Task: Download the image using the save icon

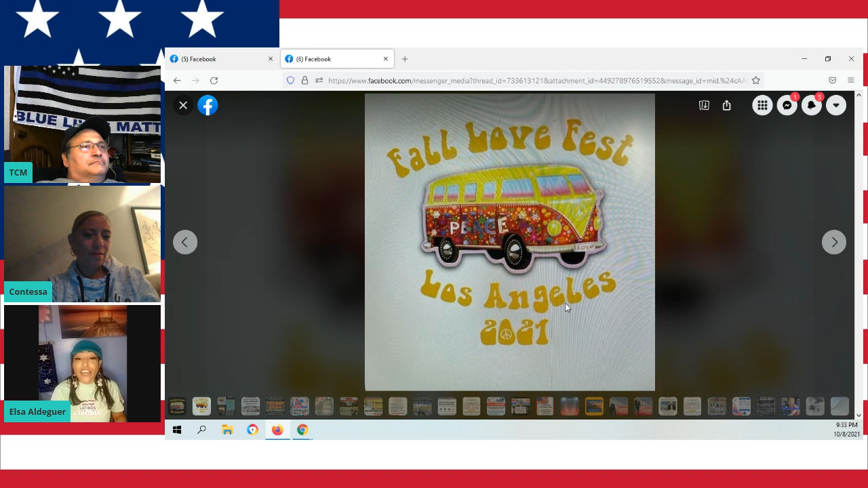Action: tap(704, 105)
